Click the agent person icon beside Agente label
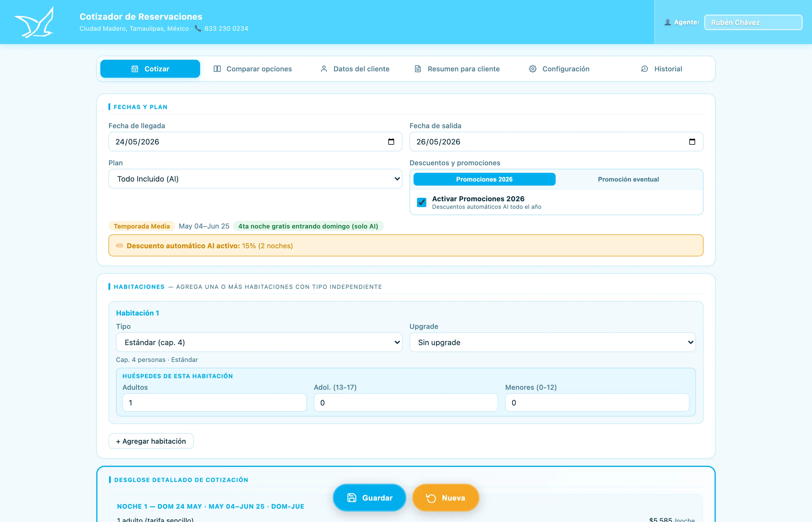The image size is (812, 522). click(x=667, y=22)
